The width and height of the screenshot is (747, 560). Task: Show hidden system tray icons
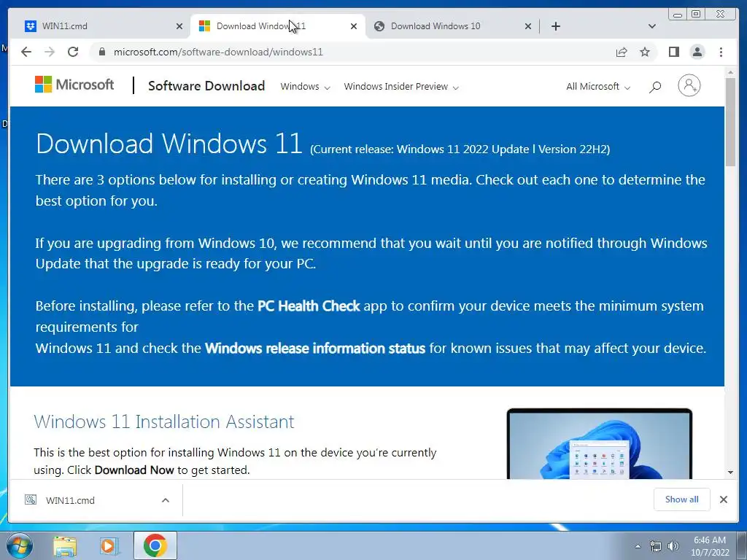point(638,546)
